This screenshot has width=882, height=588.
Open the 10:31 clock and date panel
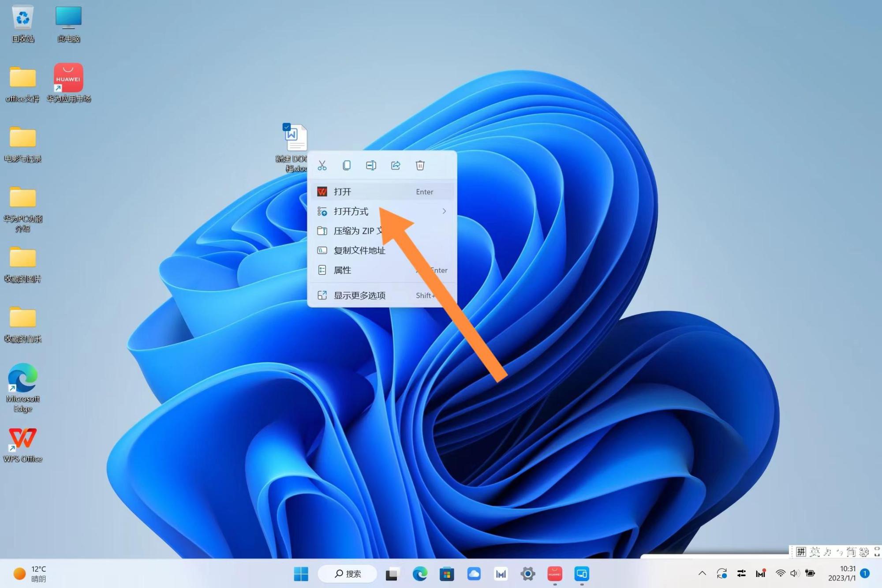(841, 573)
